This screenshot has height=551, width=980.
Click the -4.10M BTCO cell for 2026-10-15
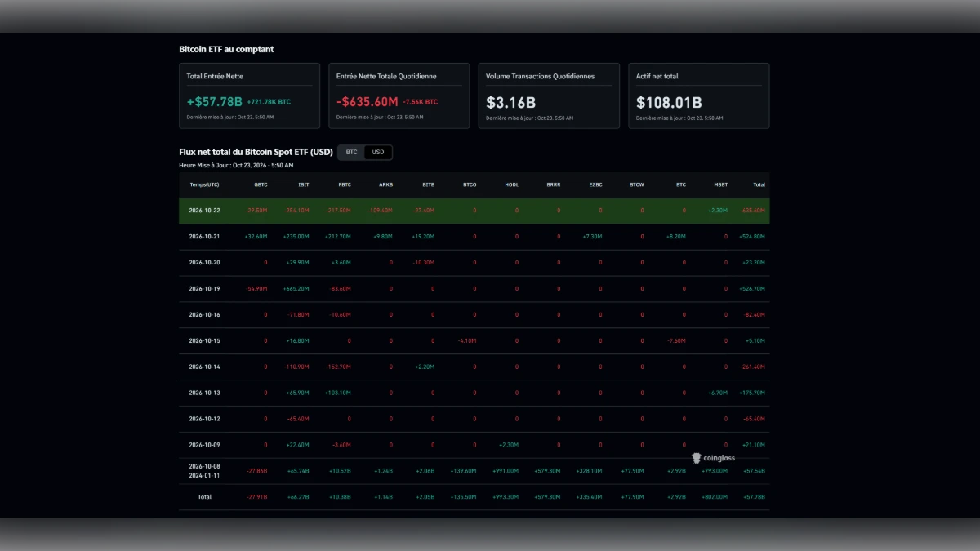click(466, 341)
